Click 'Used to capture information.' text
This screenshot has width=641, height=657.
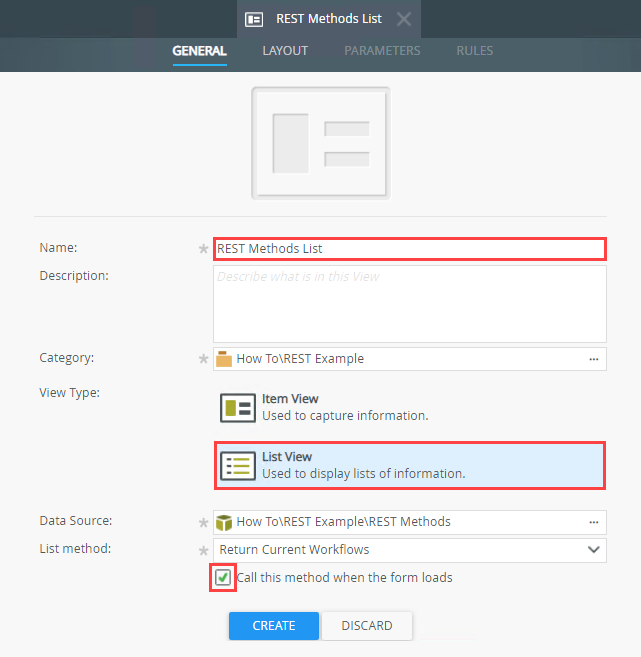345,416
